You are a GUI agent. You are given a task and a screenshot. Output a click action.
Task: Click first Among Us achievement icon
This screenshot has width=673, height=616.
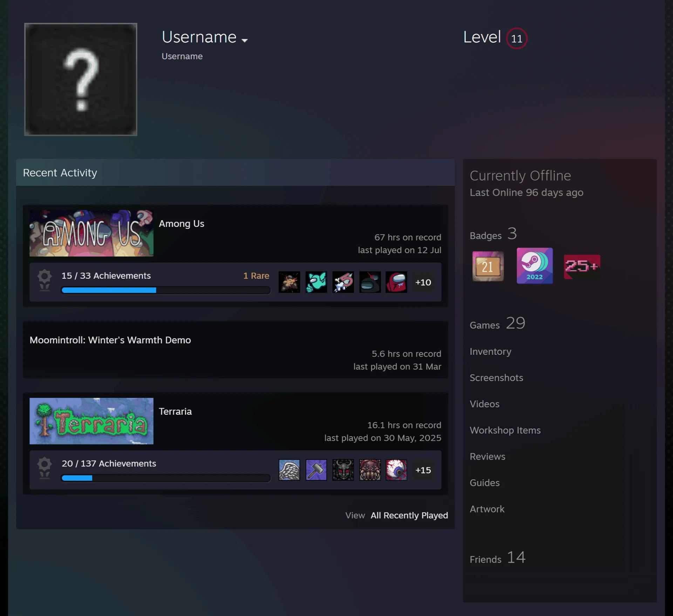pyautogui.click(x=289, y=282)
